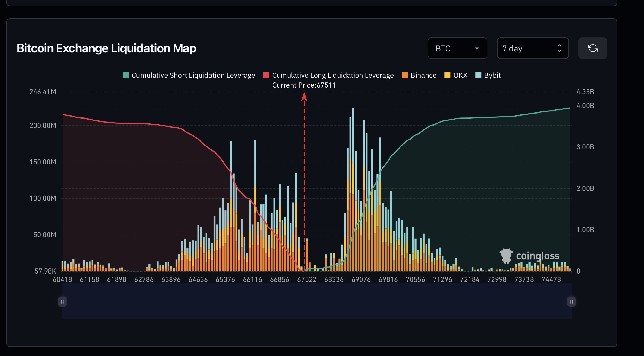Open the BTC coin dropdown
Image resolution: width=644 pixels, height=356 pixels.
pyautogui.click(x=457, y=48)
